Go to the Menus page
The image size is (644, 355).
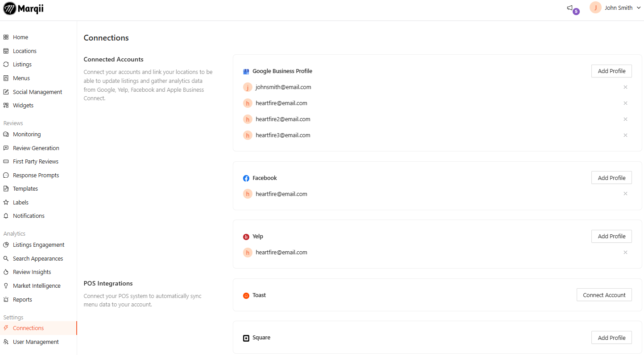pyautogui.click(x=21, y=78)
